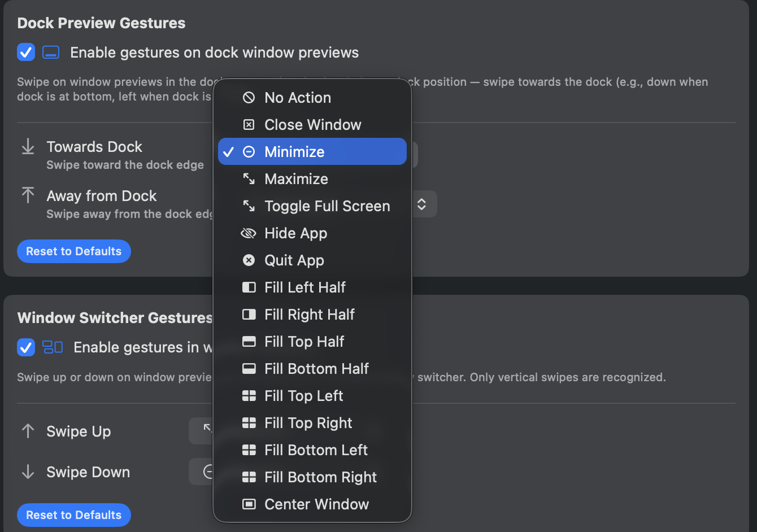757x532 pixels.
Task: Open the Swipe Up action selector
Action: (x=203, y=431)
